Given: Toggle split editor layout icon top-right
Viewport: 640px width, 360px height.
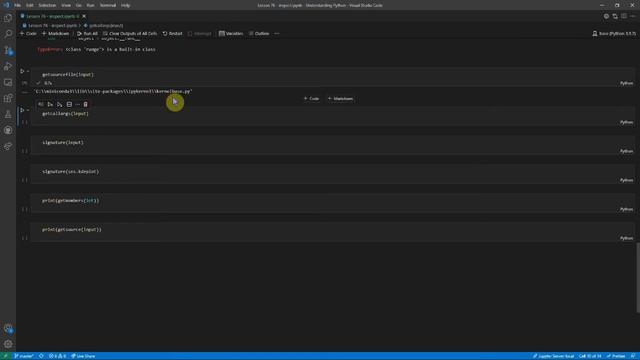Looking at the screenshot, I should pyautogui.click(x=624, y=16).
